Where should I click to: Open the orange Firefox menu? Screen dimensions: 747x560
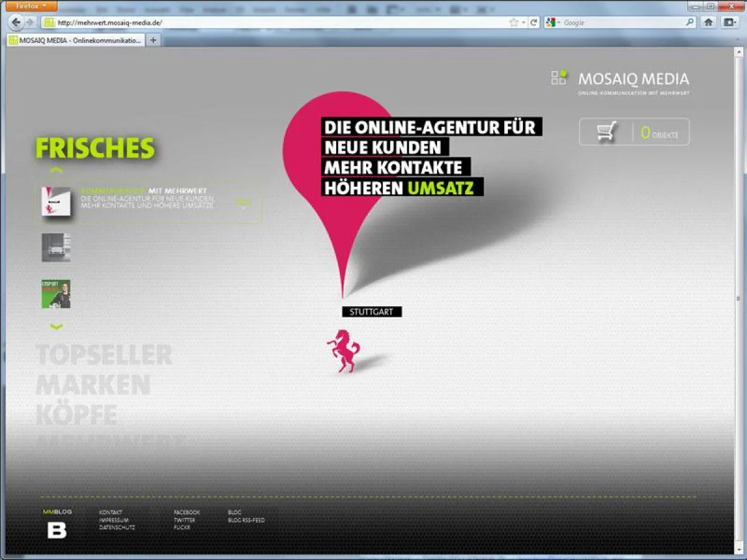30,5
